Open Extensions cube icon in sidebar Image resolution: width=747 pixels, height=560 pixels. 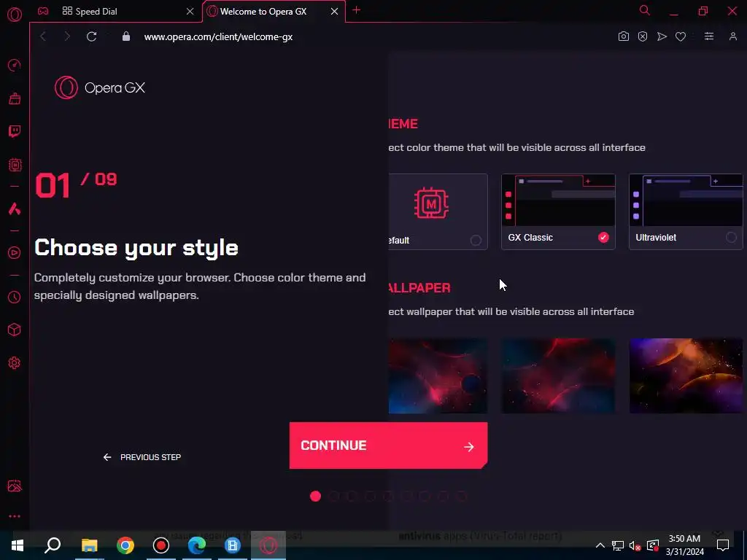[x=15, y=330]
